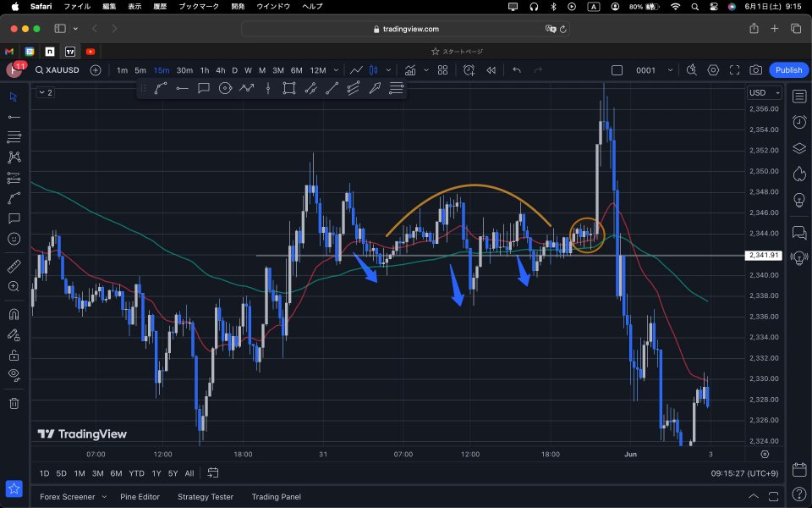Image resolution: width=812 pixels, height=508 pixels.
Task: Click the bar replay rewind icon
Action: [491, 70]
